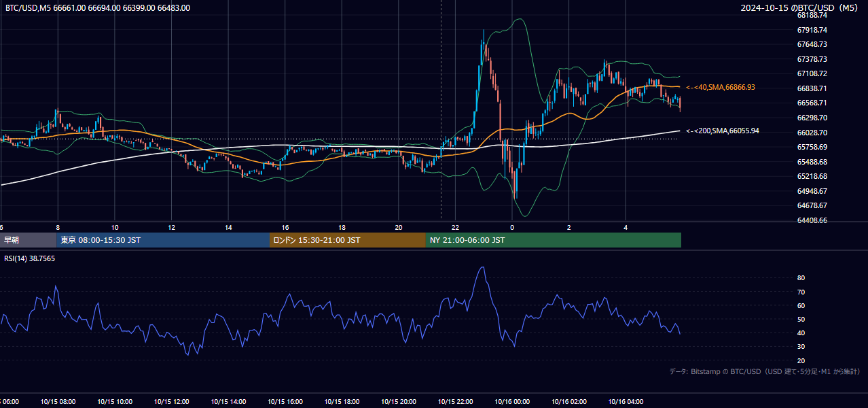Viewport: 868px width, 408px height.
Task: Click the Bitstamp data source credit text
Action: click(x=765, y=371)
